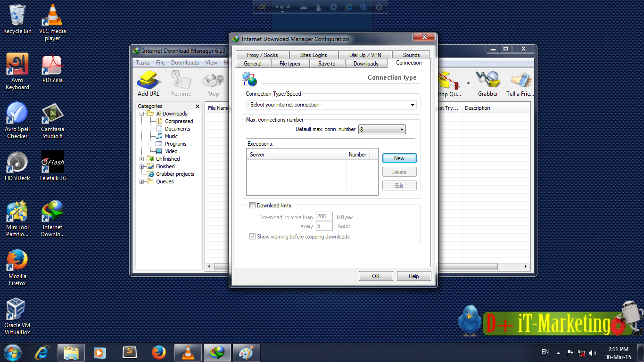Click the Avro keyboard layout viewer icon
This screenshot has width=644, height=362.
304,7
